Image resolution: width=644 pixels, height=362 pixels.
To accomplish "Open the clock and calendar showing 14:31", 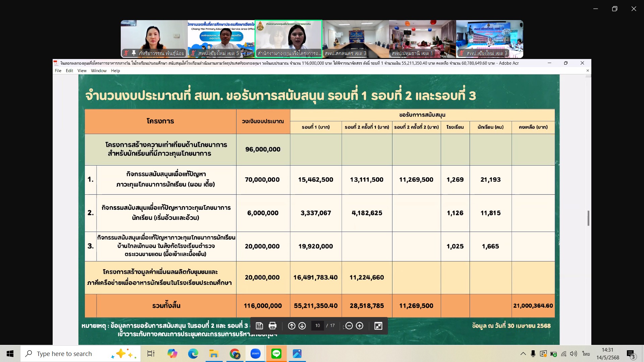I will coord(607,354).
